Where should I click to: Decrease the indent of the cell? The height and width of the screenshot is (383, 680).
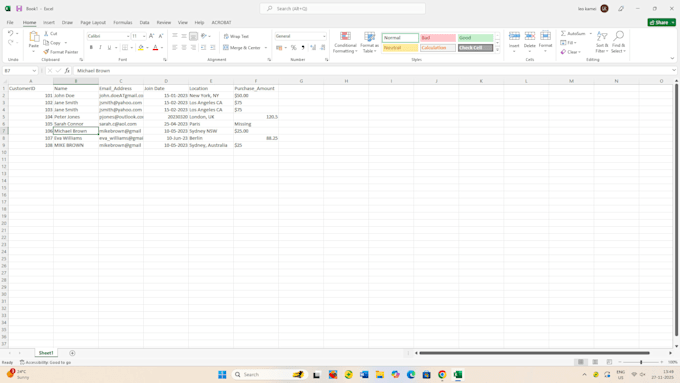pyautogui.click(x=203, y=48)
